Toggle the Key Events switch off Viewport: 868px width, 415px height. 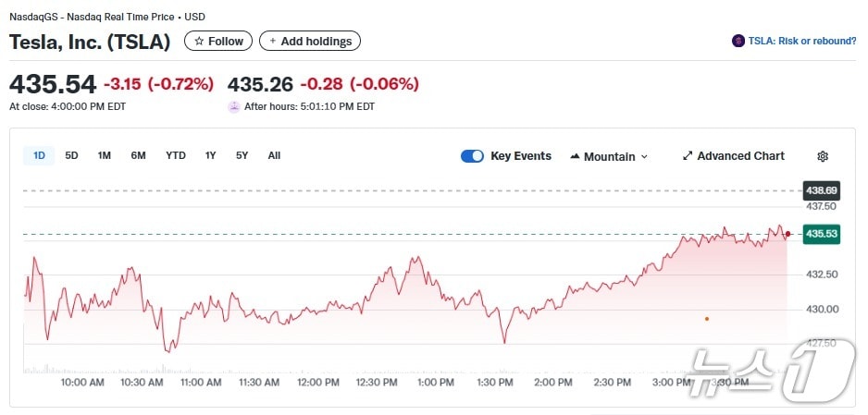[472, 156]
